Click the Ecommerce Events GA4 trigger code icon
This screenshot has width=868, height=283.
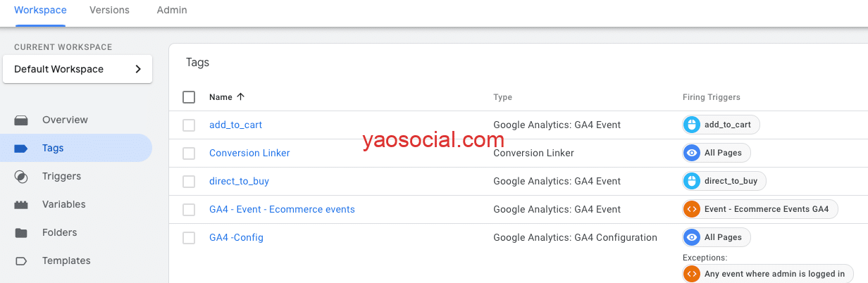(692, 209)
